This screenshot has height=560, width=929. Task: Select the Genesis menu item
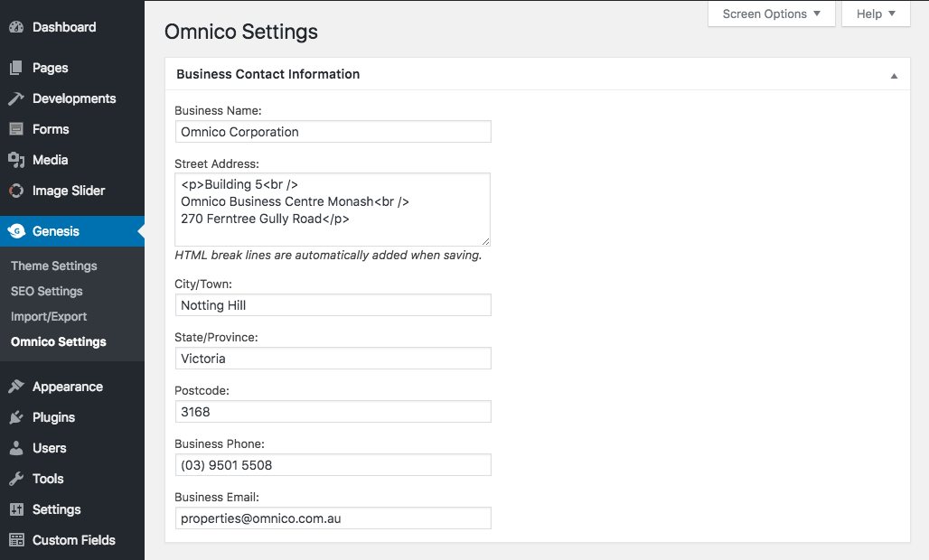coord(72,231)
